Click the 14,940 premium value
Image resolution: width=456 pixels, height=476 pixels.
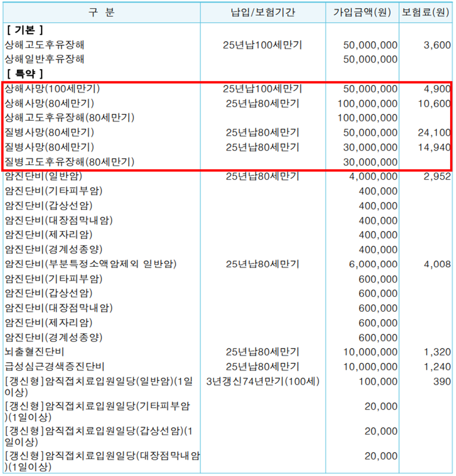tap(434, 147)
